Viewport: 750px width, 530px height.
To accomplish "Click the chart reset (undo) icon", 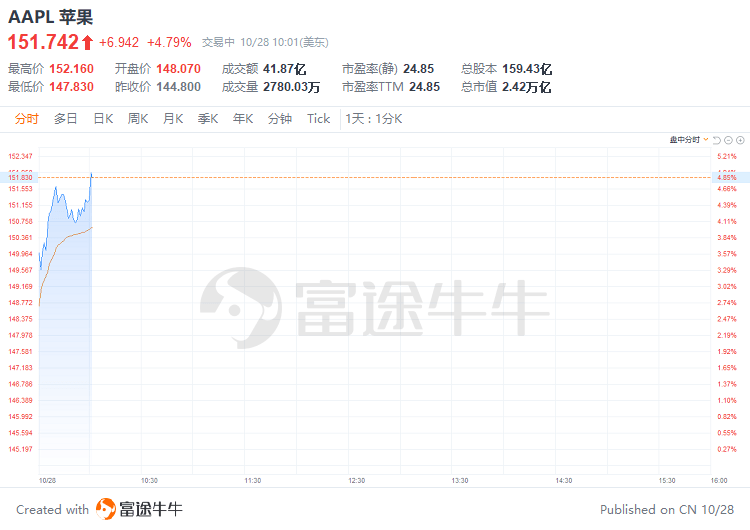I will tap(717, 140).
